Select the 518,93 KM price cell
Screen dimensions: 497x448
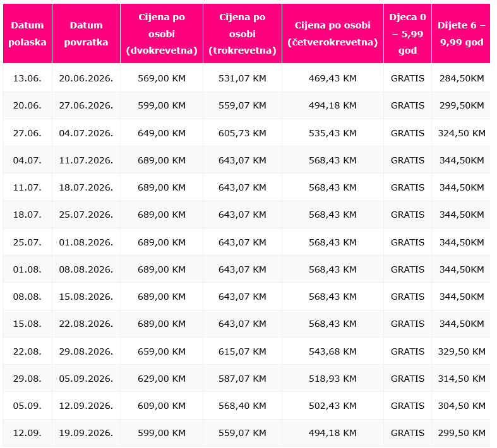(x=332, y=379)
